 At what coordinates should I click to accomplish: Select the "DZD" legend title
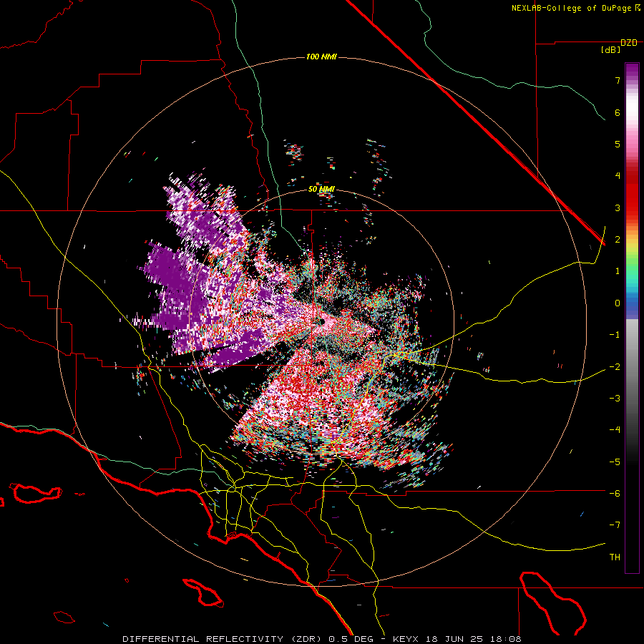tap(629, 43)
